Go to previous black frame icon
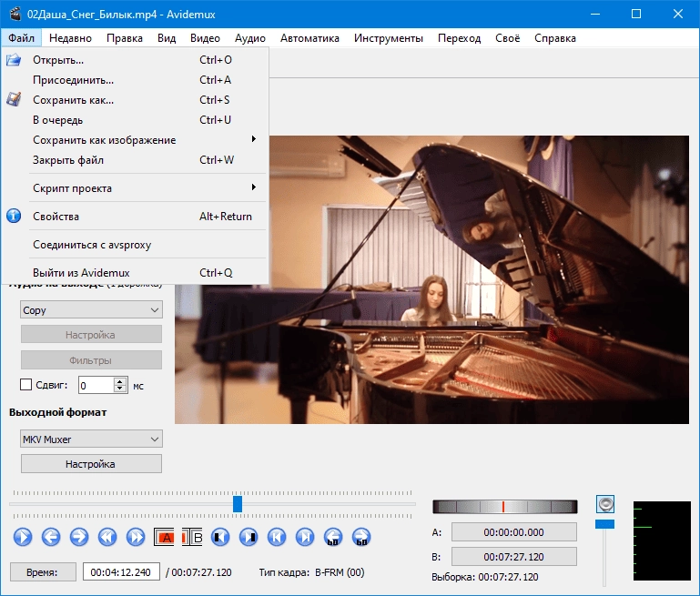This screenshot has width=700, height=596. [220, 537]
